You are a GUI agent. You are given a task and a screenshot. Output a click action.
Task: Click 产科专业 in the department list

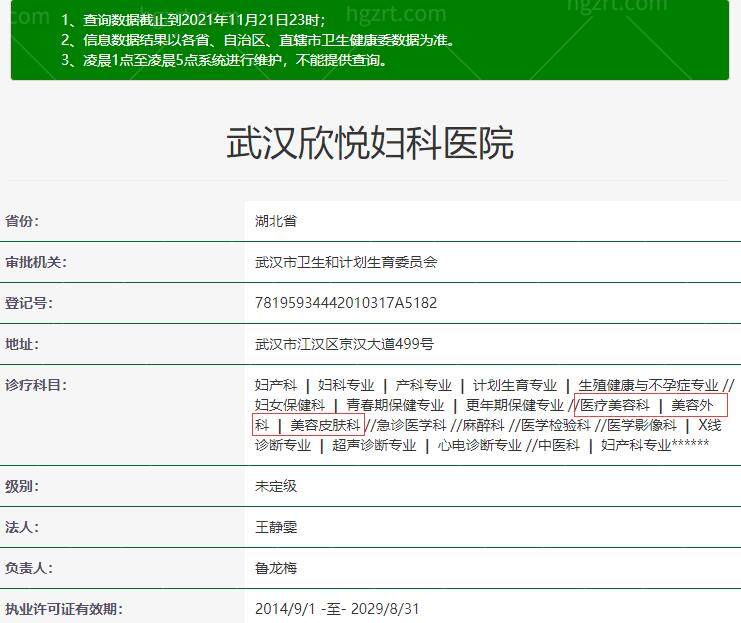point(423,385)
